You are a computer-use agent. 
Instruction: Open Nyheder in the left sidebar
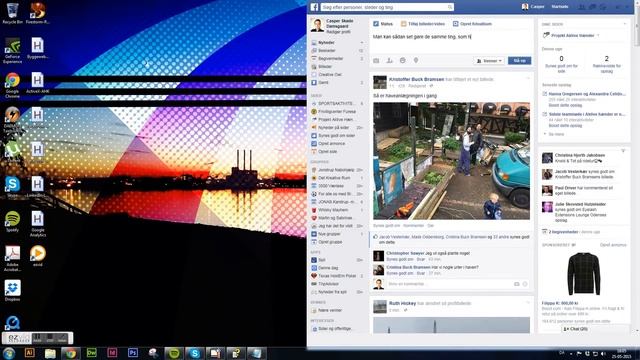pyautogui.click(x=327, y=42)
